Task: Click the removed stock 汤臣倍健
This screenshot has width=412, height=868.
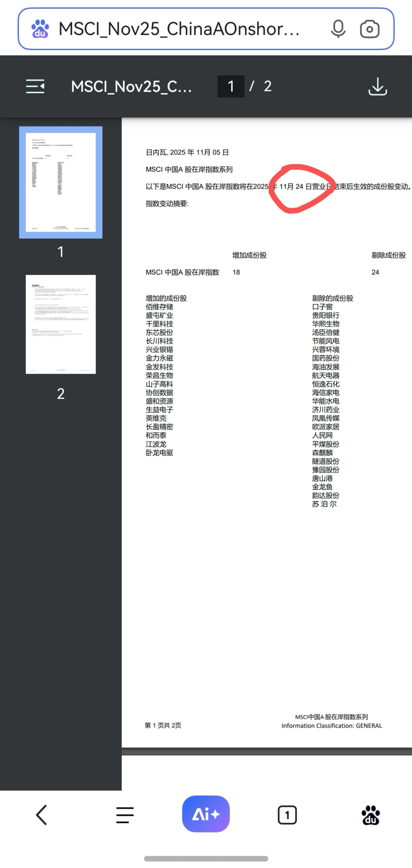Action: 326,332
